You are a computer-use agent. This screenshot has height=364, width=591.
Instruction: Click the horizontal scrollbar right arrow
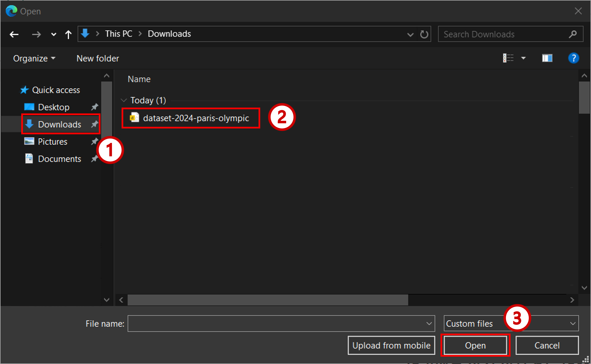[x=572, y=300]
